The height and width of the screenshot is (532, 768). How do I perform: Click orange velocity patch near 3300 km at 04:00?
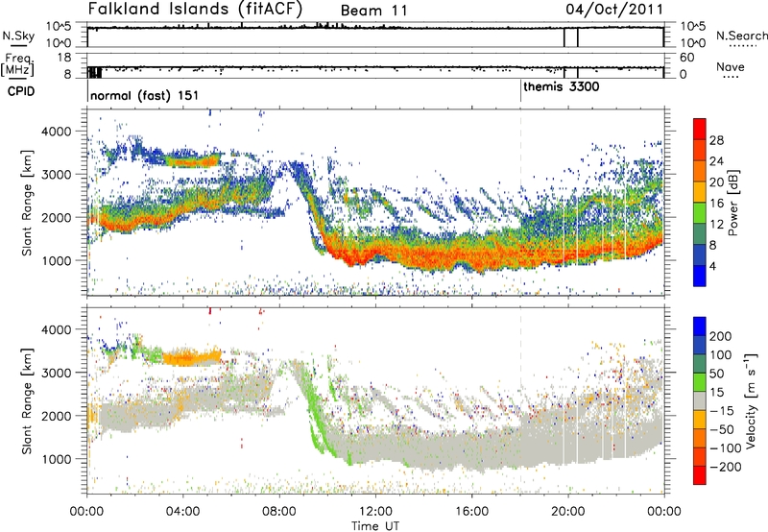(191, 358)
